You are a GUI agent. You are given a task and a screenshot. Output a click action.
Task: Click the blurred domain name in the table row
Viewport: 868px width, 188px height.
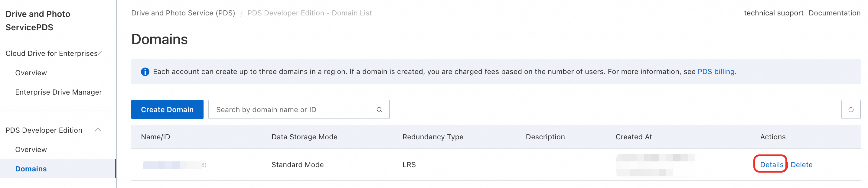172,165
